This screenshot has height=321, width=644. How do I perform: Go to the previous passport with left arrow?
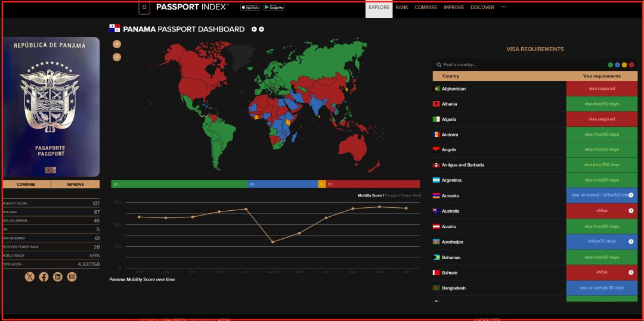click(x=254, y=29)
